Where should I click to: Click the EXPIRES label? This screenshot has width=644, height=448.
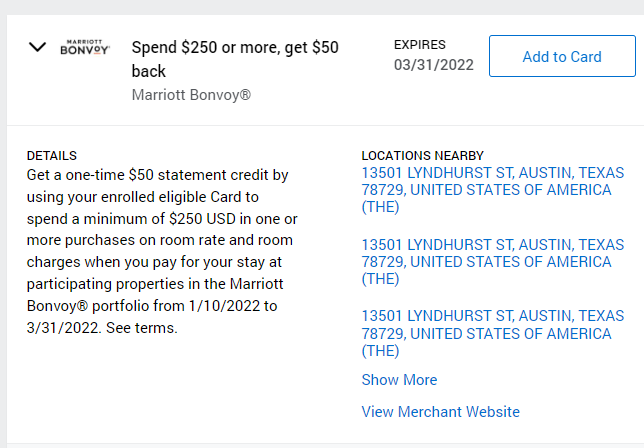(x=420, y=44)
